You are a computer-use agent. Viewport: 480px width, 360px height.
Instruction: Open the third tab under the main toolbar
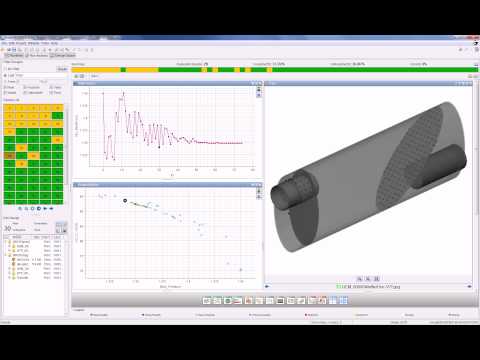[63, 55]
